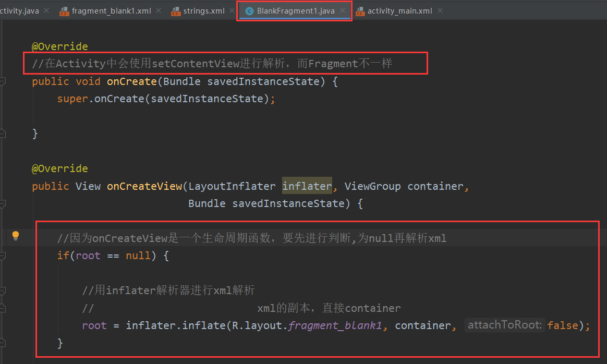The width and height of the screenshot is (607, 364).
Task: Close the fragment_blank1.xml tab
Action: (x=159, y=10)
